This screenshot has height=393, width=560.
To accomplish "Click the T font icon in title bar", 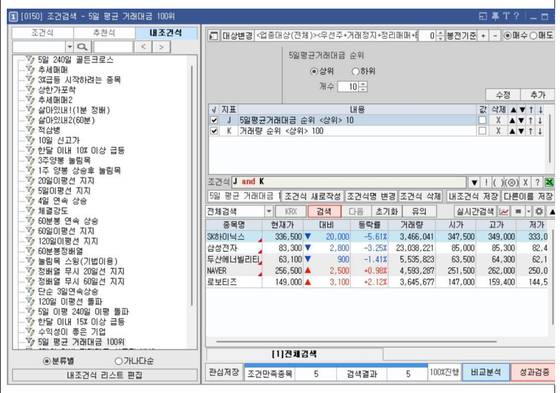I will tap(506, 16).
